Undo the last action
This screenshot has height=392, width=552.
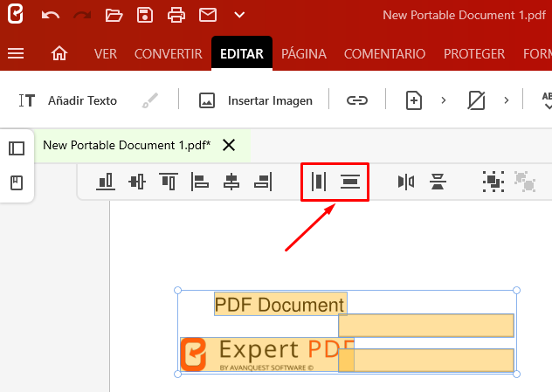point(51,15)
